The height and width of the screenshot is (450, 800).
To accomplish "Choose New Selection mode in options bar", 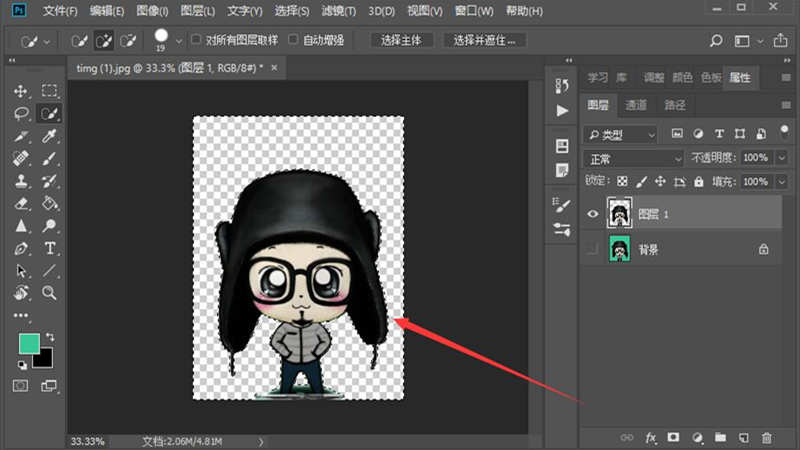I will [x=79, y=41].
